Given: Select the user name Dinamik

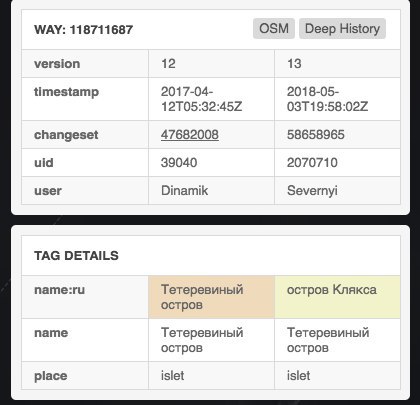Looking at the screenshot, I should [x=184, y=191].
